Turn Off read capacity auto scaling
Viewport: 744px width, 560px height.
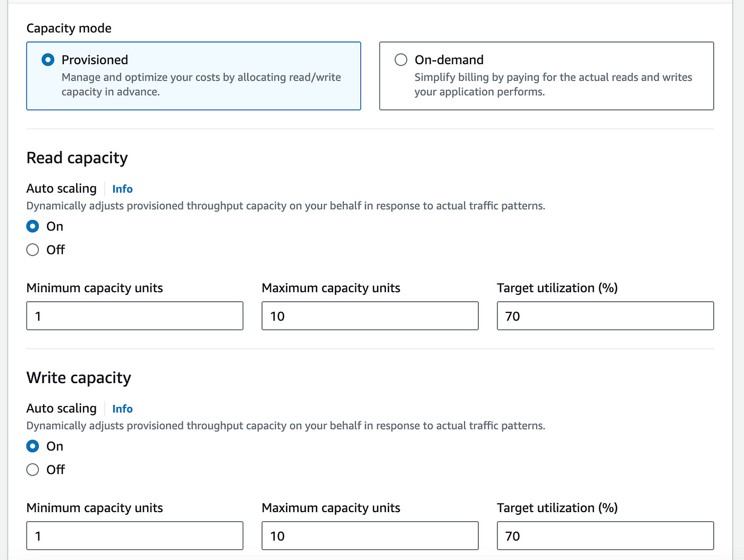click(33, 250)
